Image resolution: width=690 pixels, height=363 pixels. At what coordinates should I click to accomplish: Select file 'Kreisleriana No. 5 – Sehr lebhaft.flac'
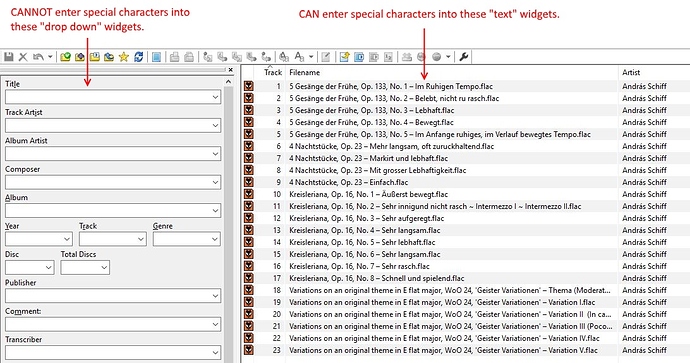362,242
